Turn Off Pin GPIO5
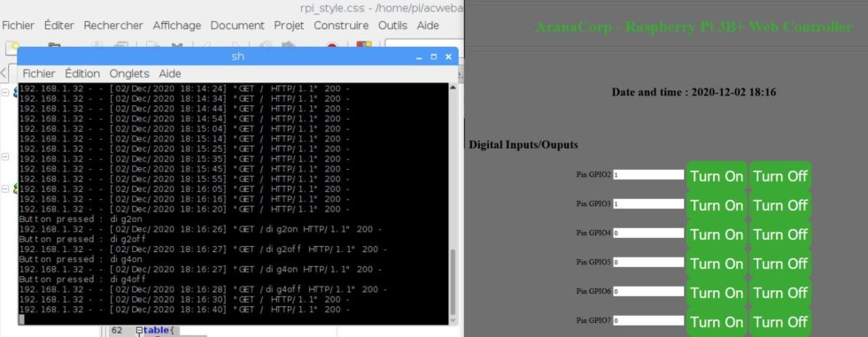This screenshot has height=337, width=868. click(780, 264)
